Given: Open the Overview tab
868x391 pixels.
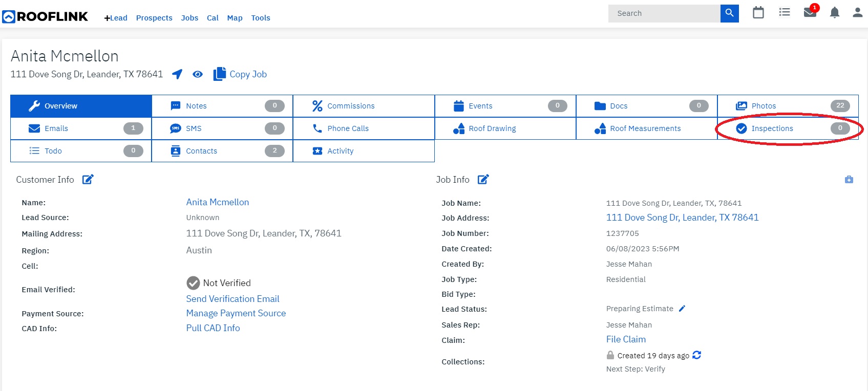Looking at the screenshot, I should coord(81,106).
